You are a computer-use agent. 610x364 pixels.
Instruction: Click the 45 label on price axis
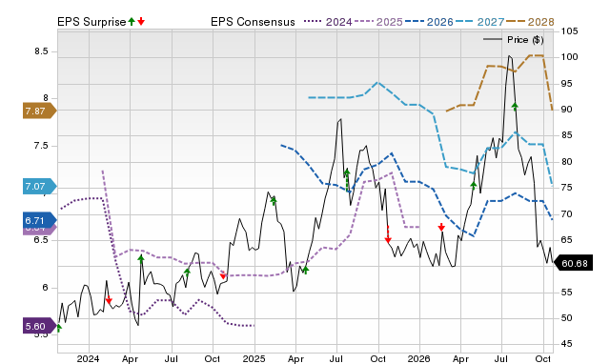566,344
